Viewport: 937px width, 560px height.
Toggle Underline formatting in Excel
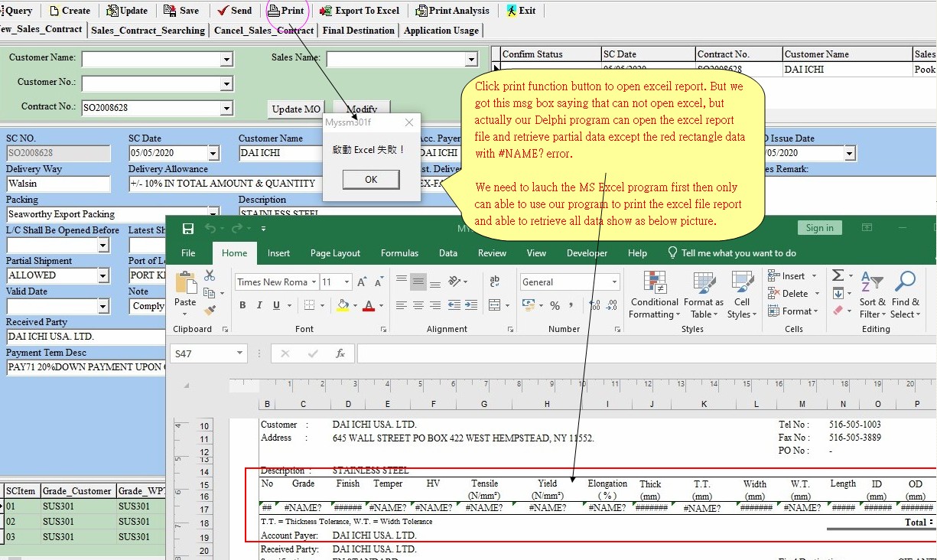[x=276, y=305]
